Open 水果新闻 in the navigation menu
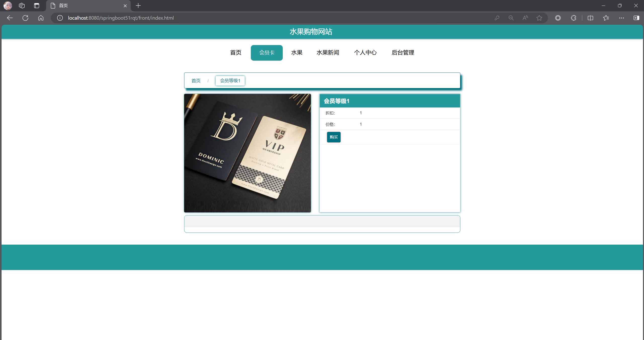 (328, 53)
